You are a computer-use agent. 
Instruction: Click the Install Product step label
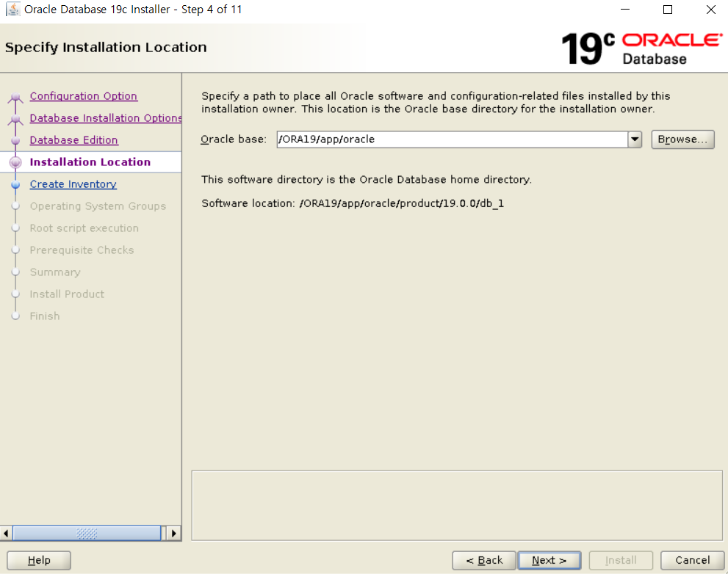click(x=67, y=294)
